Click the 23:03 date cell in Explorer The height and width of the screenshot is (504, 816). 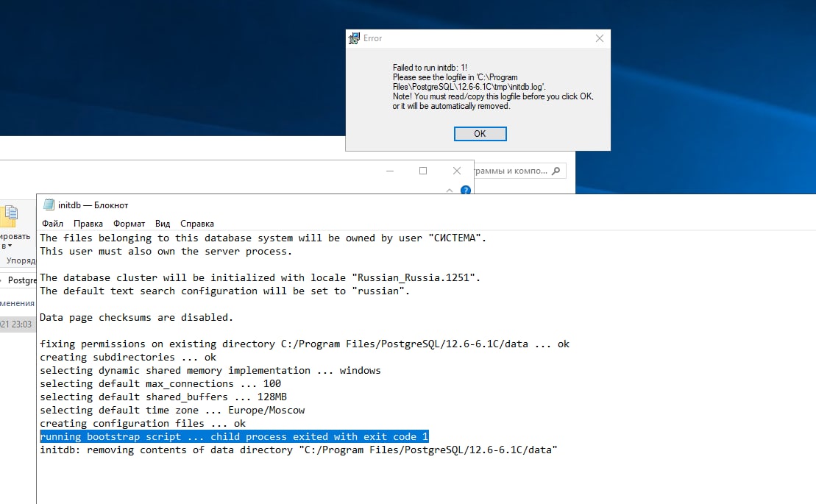[x=15, y=324]
